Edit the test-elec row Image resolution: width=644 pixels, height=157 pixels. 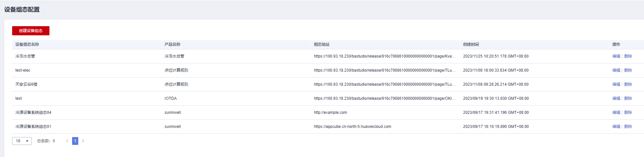(616, 70)
